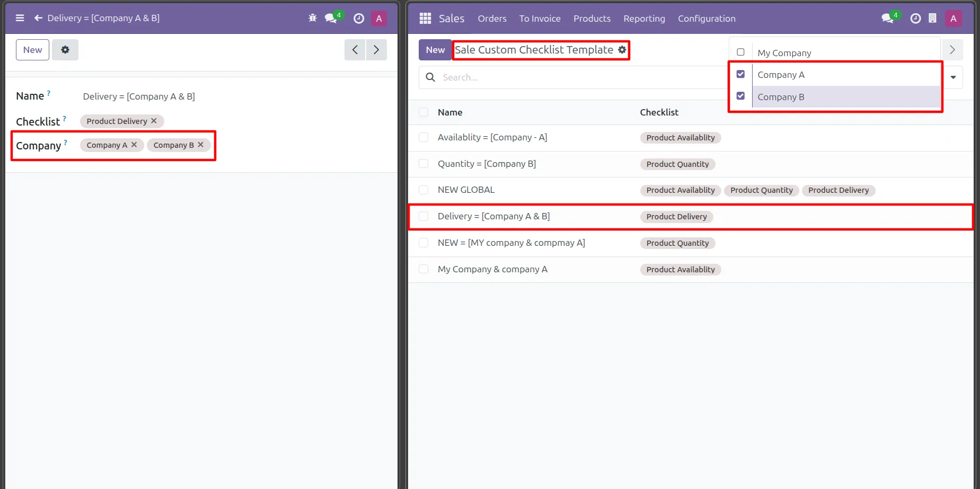Go to the next record with the right chevron
Viewport: 980px width, 489px height.
click(376, 50)
